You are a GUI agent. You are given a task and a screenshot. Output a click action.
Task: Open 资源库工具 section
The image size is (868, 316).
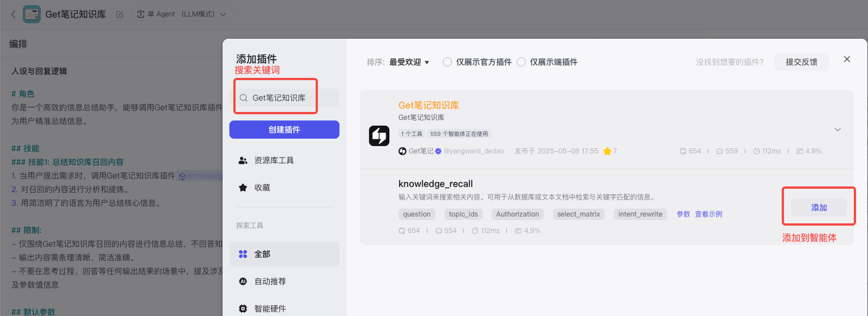coord(284,160)
